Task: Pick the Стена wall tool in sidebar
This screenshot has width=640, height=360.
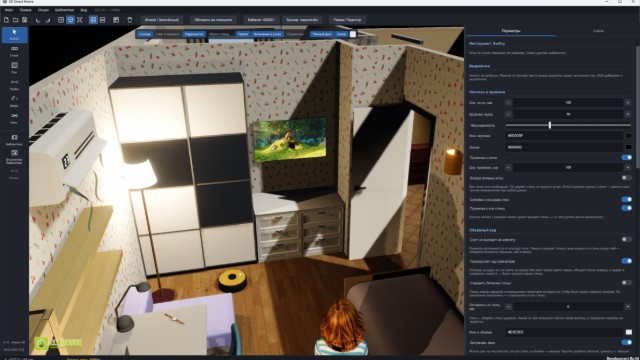Action: point(14,51)
